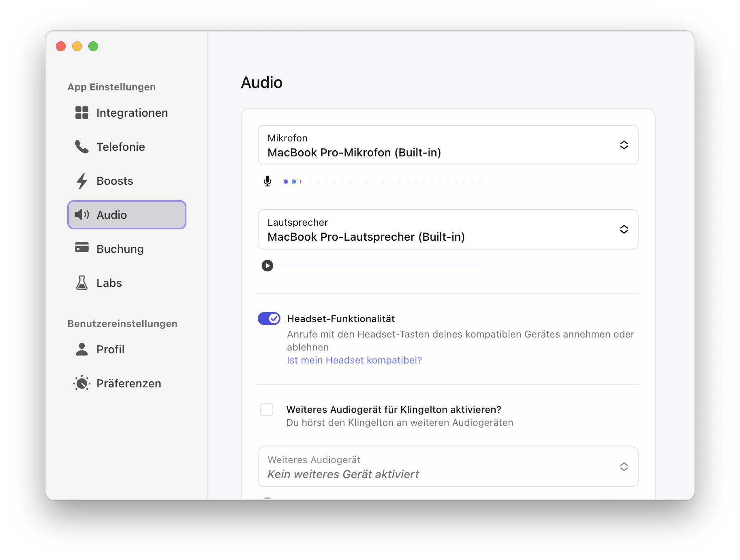Maximize the window with green button
Viewport: 740px width, 560px height.
[93, 46]
